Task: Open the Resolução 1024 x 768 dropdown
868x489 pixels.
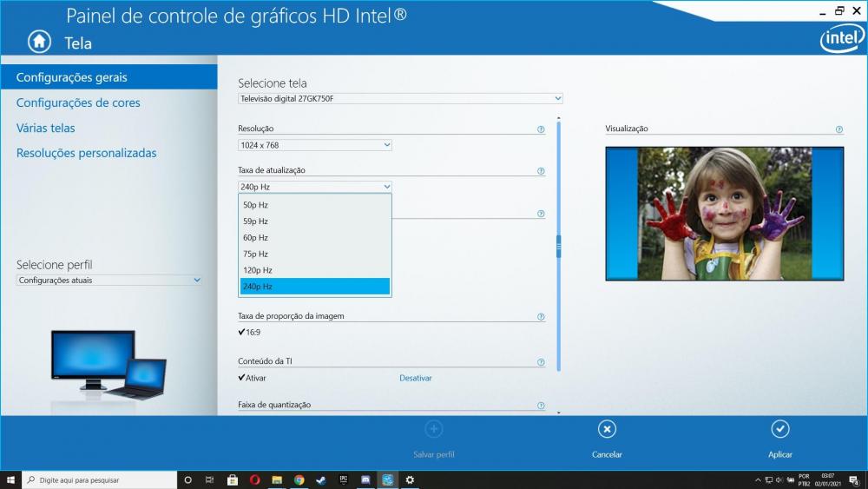Action: 314,145
